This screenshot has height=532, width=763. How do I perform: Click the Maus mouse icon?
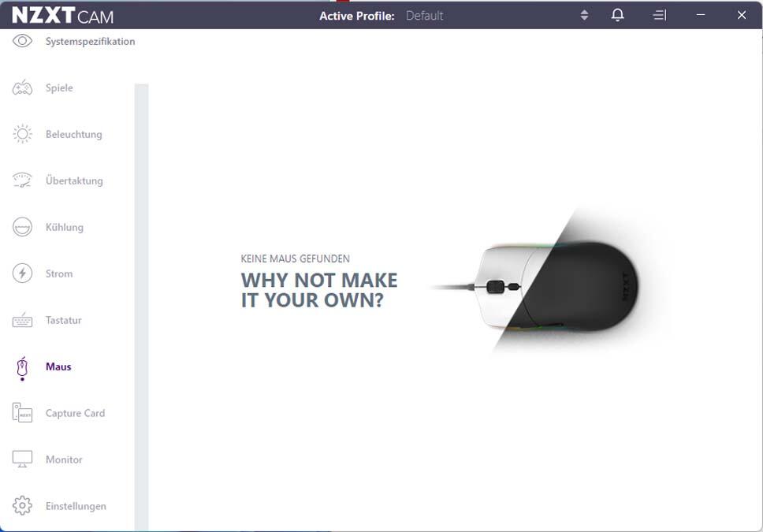click(x=22, y=367)
